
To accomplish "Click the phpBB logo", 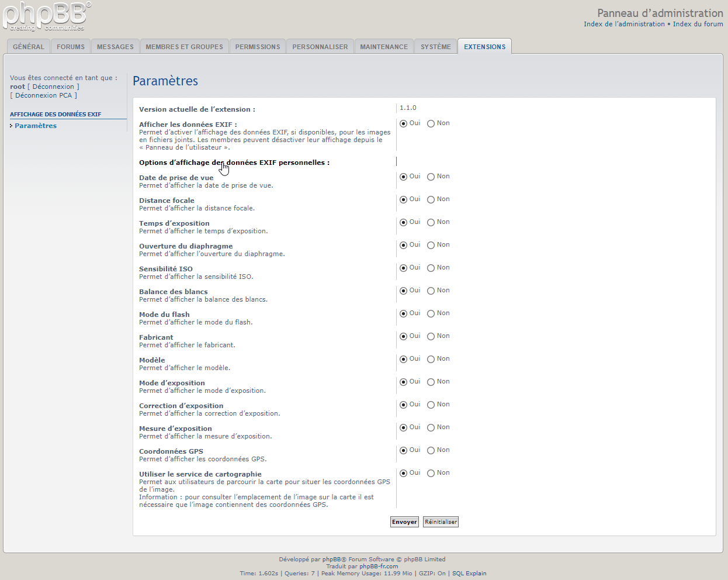I will (x=47, y=16).
